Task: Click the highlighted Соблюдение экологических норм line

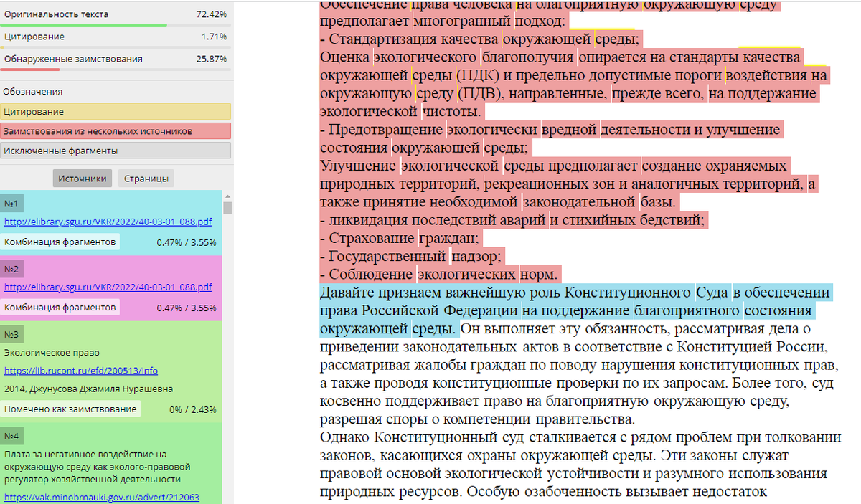Action: click(x=439, y=275)
